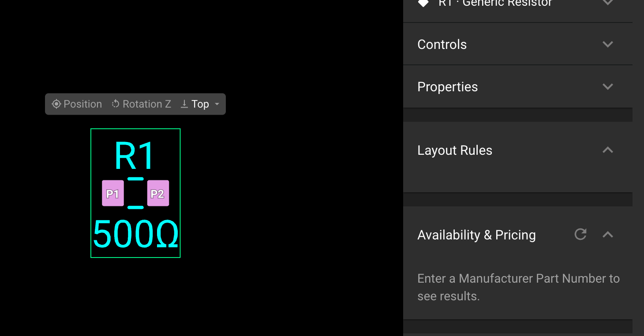The image size is (644, 336).
Task: Expand the Controls section chevron
Action: pos(608,44)
